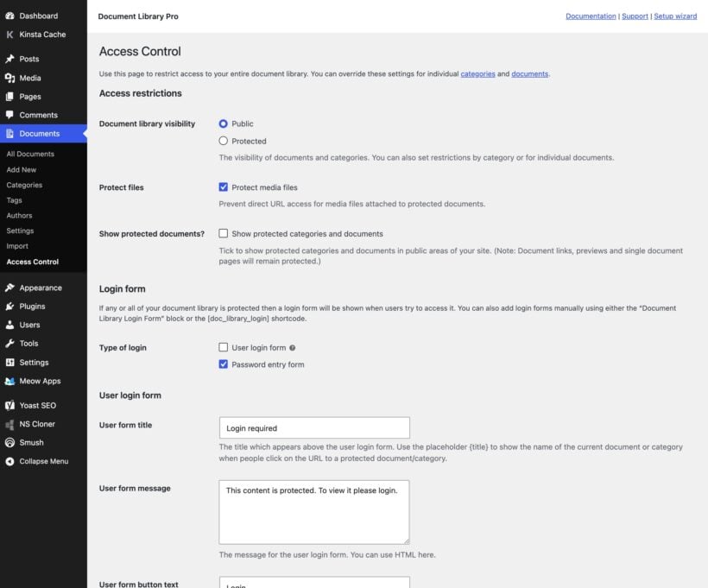Uncheck Protect media files
708x588 pixels.
223,187
